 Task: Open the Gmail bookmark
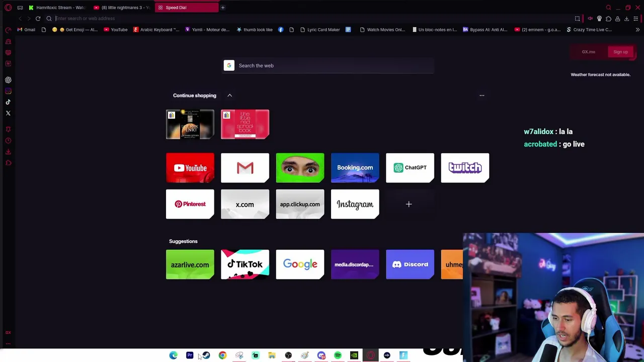[x=26, y=30]
